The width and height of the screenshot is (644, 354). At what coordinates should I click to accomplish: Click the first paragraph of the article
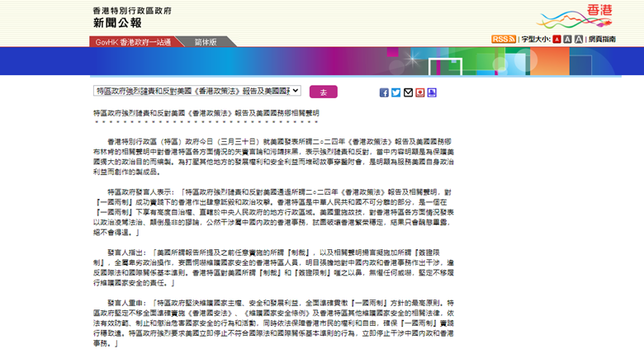(281, 153)
